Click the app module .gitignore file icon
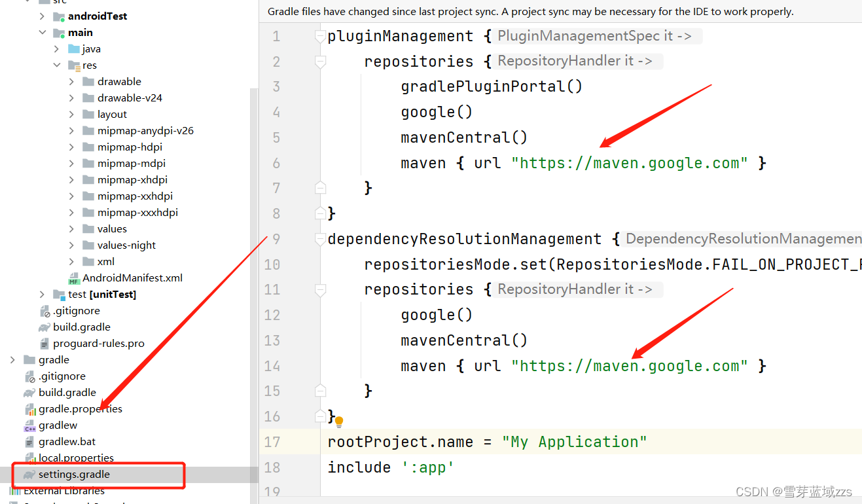This screenshot has width=862, height=504. click(x=45, y=311)
